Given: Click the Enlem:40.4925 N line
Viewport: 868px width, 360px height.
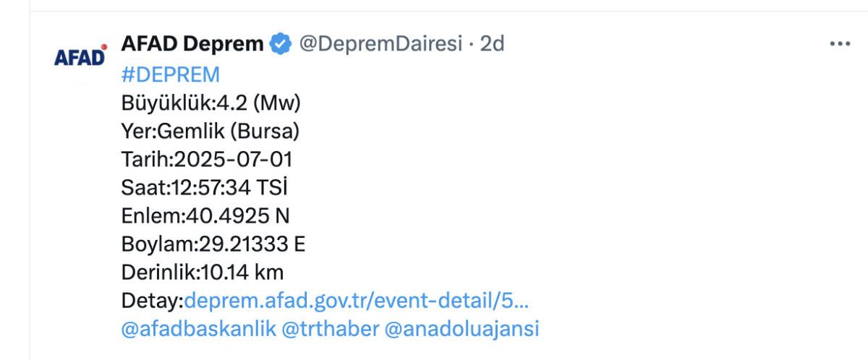Looking at the screenshot, I should pyautogui.click(x=205, y=216).
